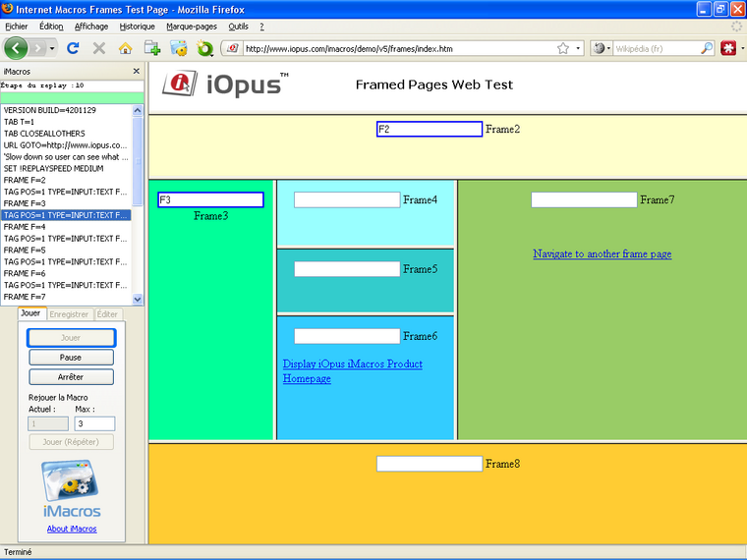Click the Frame8 text input
This screenshot has width=747, height=560.
[x=430, y=464]
